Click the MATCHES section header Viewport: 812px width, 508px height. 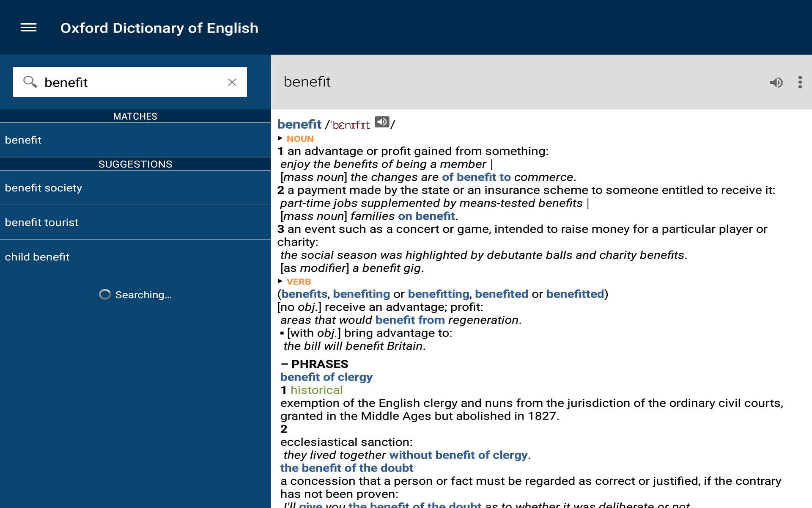135,116
